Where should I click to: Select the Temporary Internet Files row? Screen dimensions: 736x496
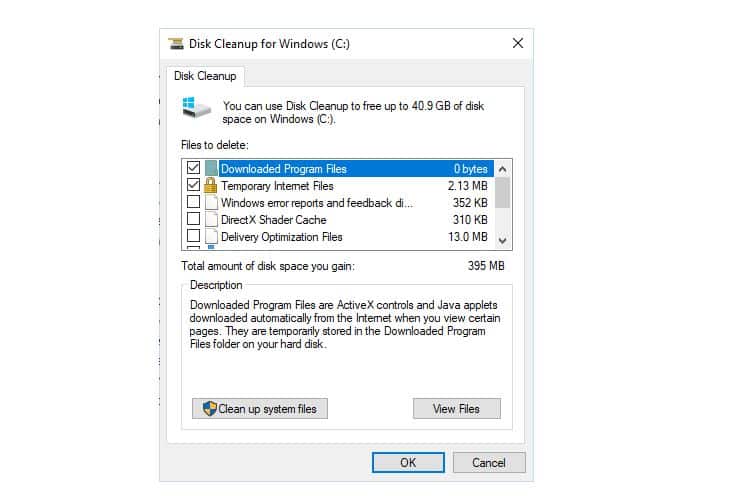pyautogui.click(x=338, y=185)
